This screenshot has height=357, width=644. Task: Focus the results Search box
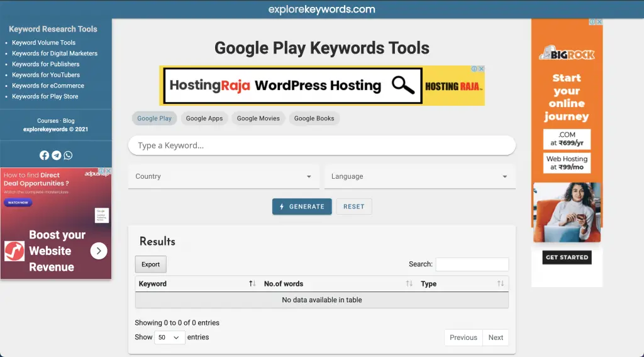pyautogui.click(x=472, y=264)
